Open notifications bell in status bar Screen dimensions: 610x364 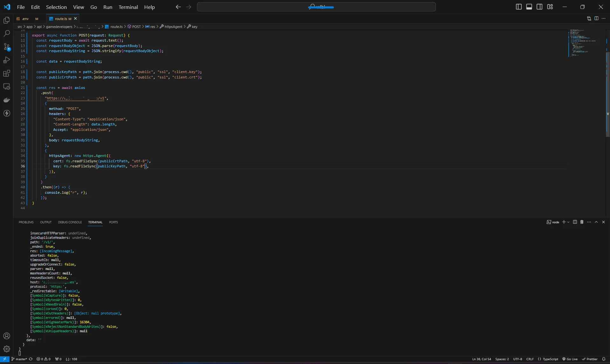604,359
